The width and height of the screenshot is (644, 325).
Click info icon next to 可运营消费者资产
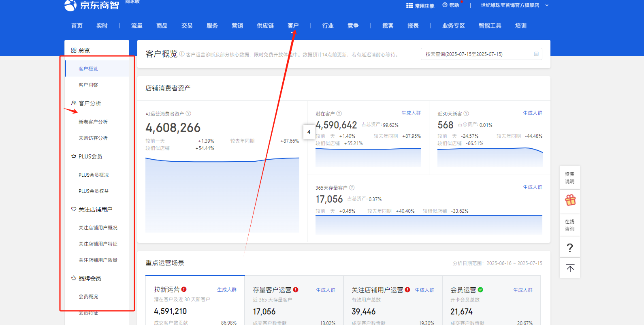tap(188, 114)
